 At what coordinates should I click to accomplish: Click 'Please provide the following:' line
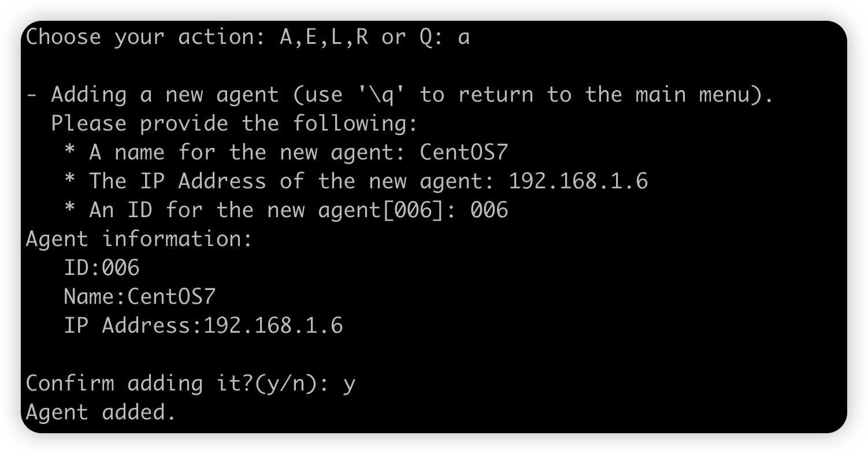click(x=234, y=124)
